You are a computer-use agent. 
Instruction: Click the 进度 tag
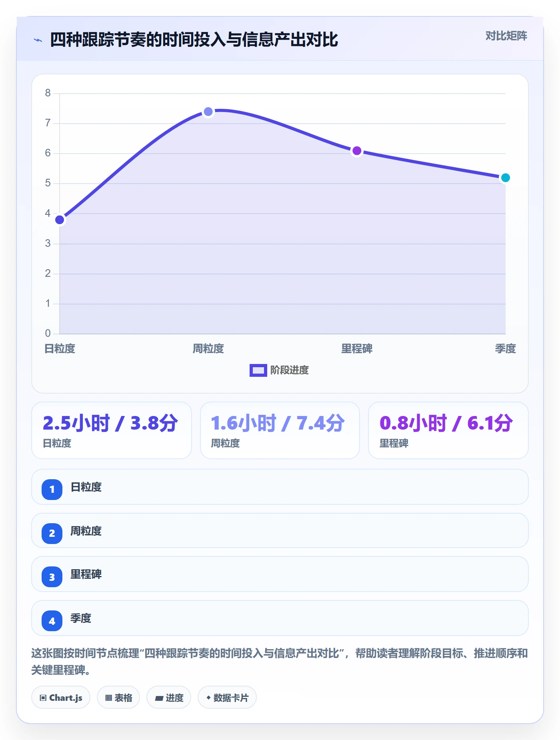[169, 698]
